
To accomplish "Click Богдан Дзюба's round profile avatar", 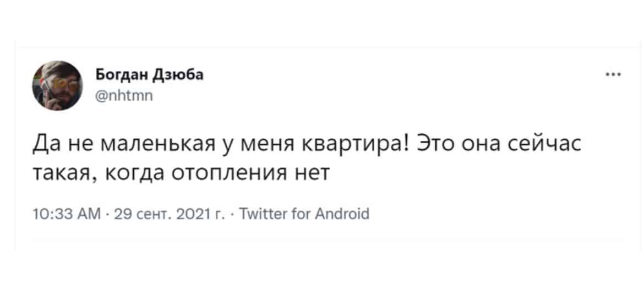I will 57,85.
